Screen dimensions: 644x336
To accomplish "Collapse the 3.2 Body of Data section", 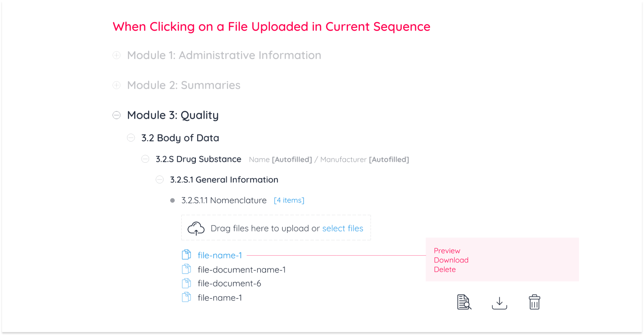I will point(131,138).
